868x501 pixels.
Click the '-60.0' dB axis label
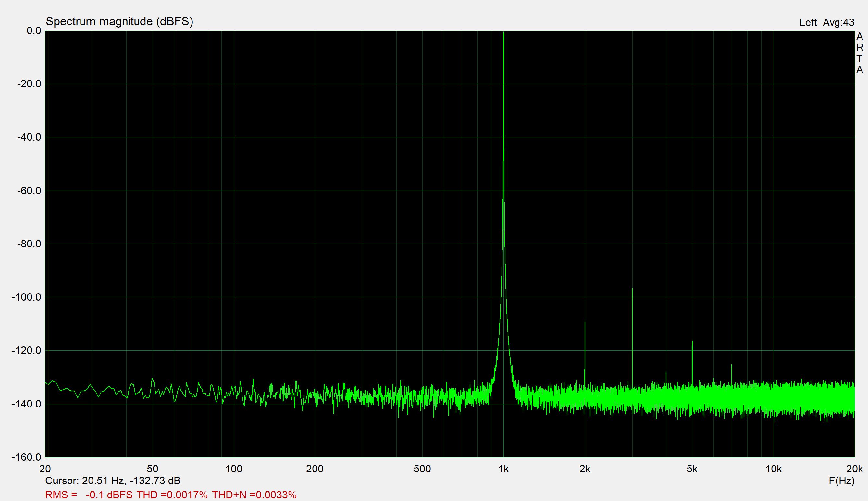pyautogui.click(x=29, y=191)
